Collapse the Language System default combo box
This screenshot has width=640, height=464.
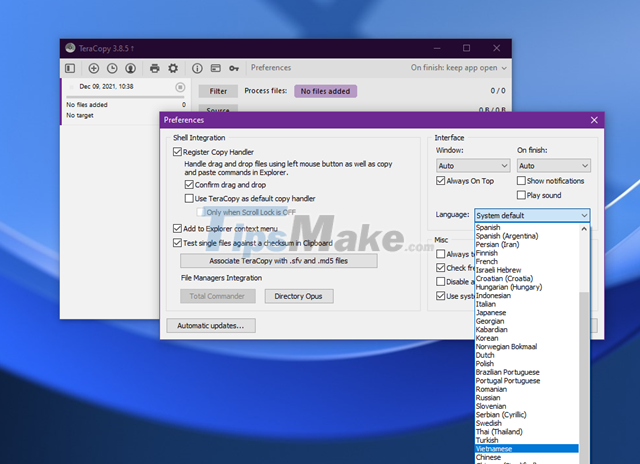[532, 215]
